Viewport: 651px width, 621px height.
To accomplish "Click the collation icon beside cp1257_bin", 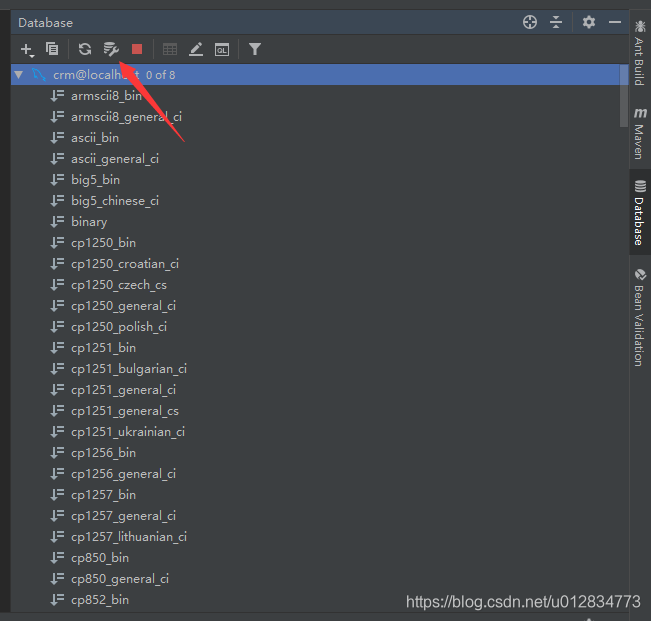I will [57, 494].
